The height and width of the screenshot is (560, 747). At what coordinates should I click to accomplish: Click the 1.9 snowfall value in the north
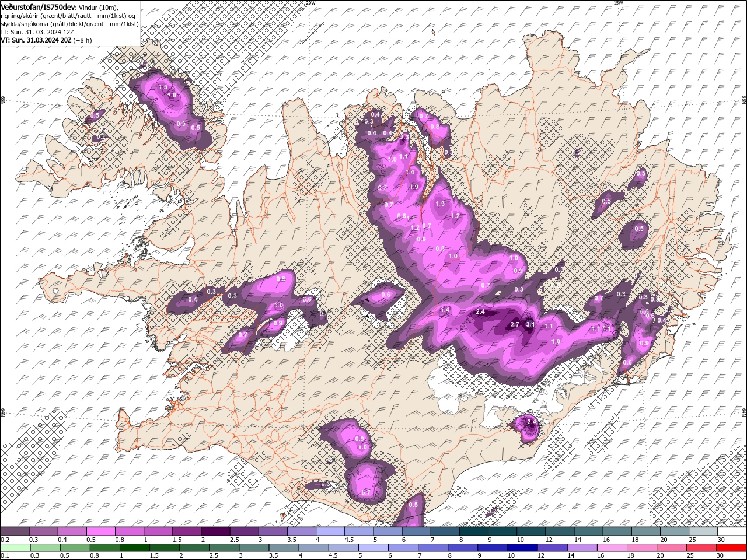(x=414, y=187)
